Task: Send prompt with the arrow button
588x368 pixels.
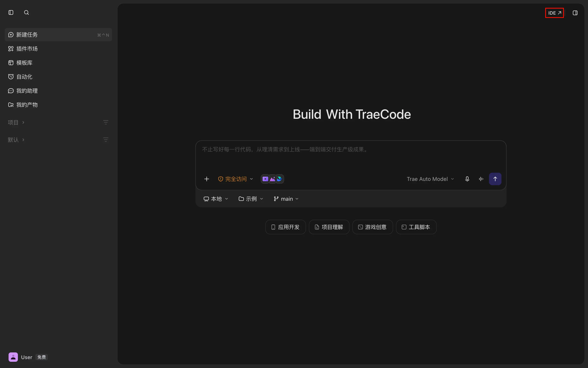Action: tap(495, 179)
